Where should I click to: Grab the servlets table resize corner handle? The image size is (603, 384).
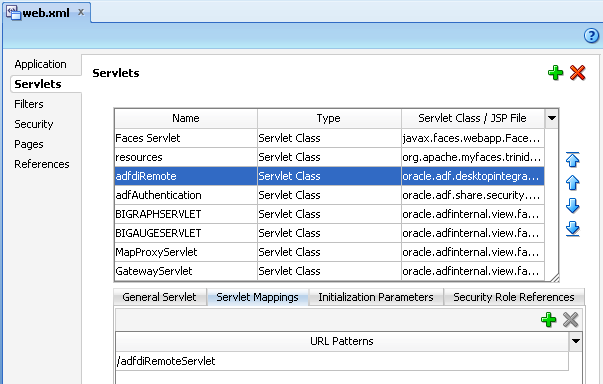coord(554,278)
